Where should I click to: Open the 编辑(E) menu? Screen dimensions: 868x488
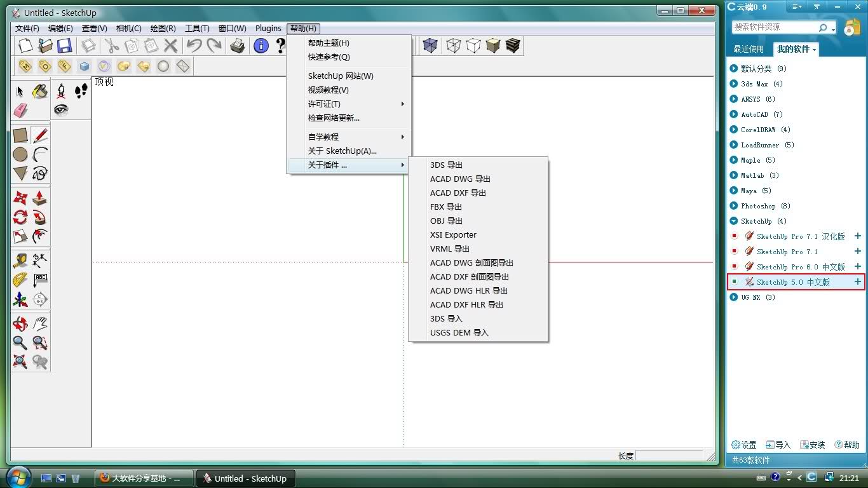pyautogui.click(x=60, y=29)
